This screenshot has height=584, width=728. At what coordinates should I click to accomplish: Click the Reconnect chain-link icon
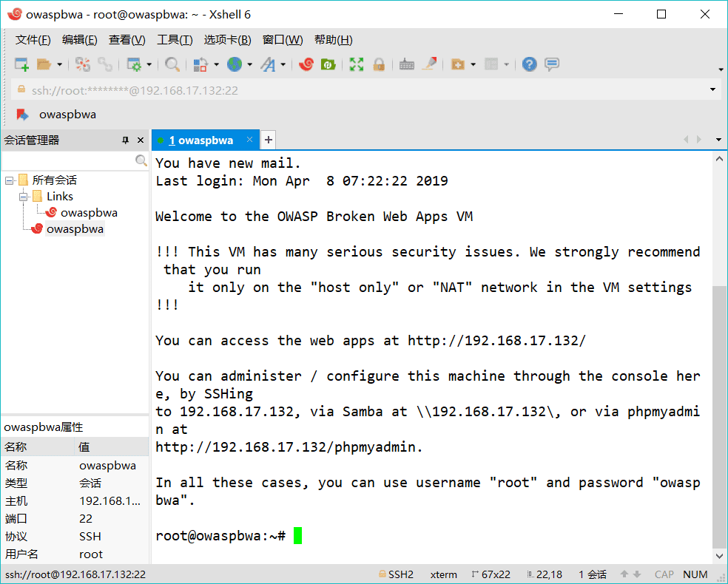click(x=105, y=64)
